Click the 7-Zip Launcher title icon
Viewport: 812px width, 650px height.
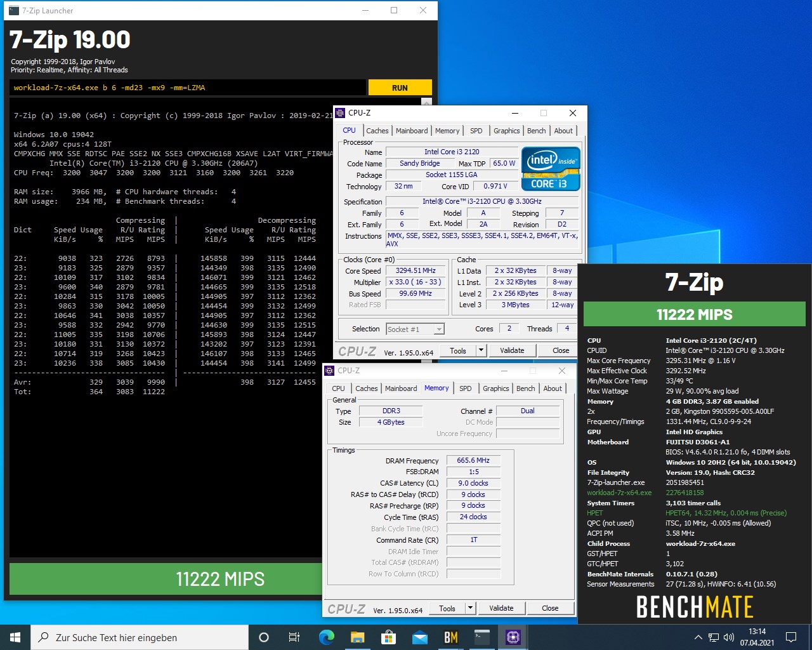click(14, 10)
